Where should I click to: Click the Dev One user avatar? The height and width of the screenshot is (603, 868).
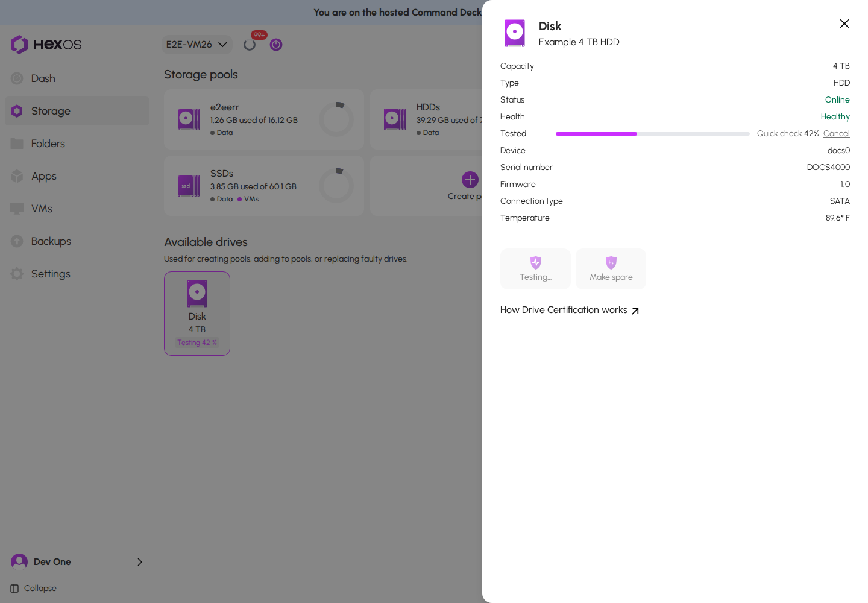tap(19, 562)
